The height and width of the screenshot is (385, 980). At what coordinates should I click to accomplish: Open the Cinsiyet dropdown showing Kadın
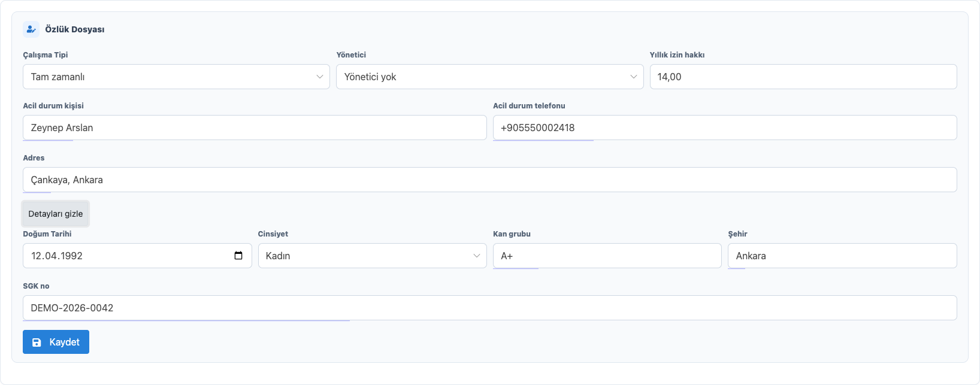coord(372,256)
